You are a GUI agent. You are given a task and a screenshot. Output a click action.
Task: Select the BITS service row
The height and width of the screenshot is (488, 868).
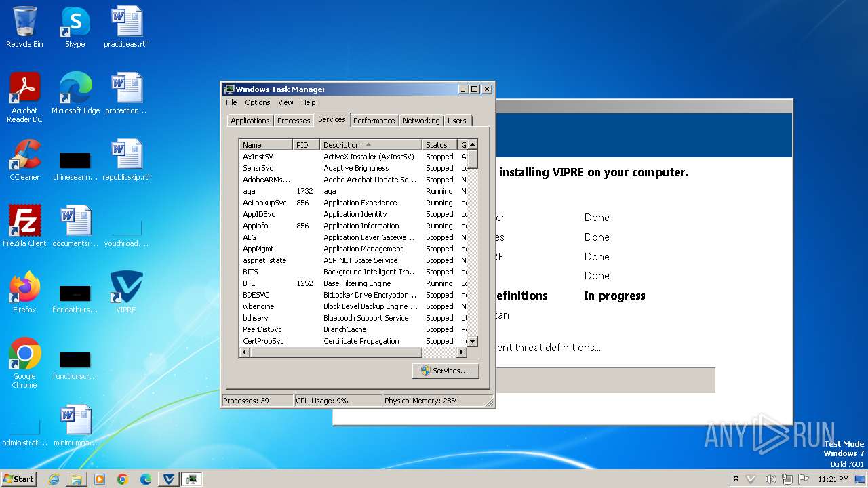[353, 272]
